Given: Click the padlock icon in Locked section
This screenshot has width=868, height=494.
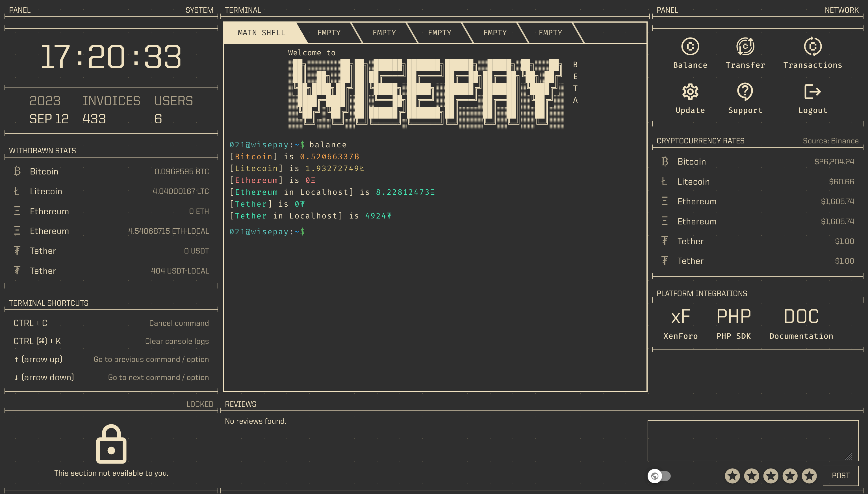Looking at the screenshot, I should [x=111, y=444].
